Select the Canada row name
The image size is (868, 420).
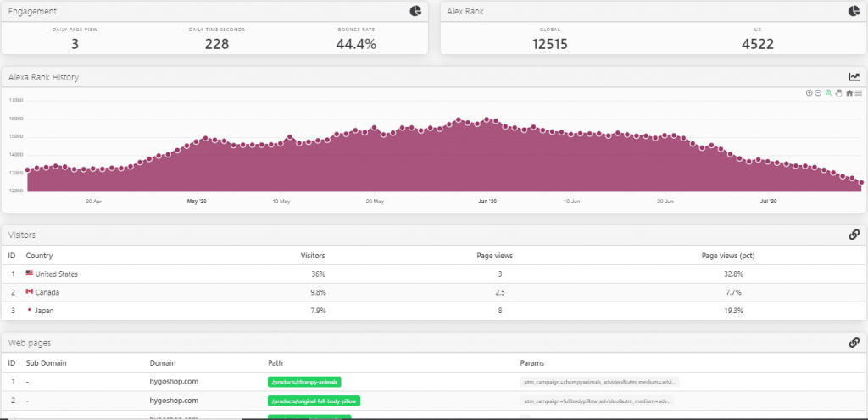pyautogui.click(x=47, y=292)
